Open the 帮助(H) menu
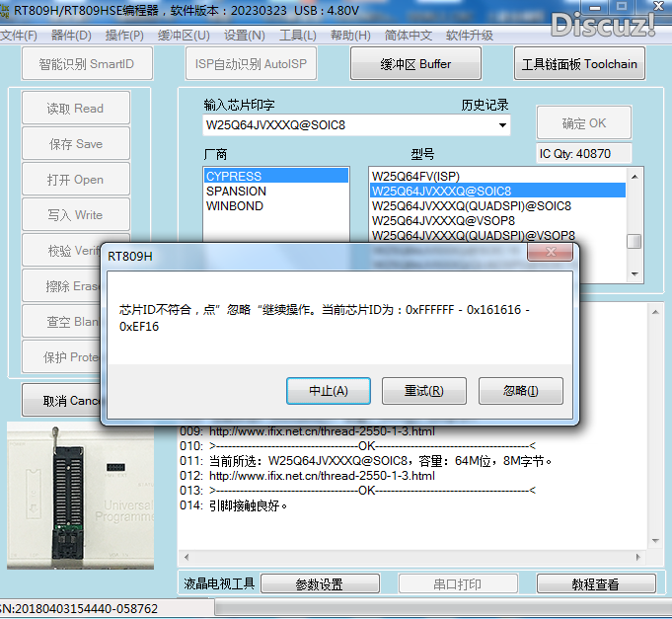Viewport: 672px width, 619px height. [x=350, y=36]
